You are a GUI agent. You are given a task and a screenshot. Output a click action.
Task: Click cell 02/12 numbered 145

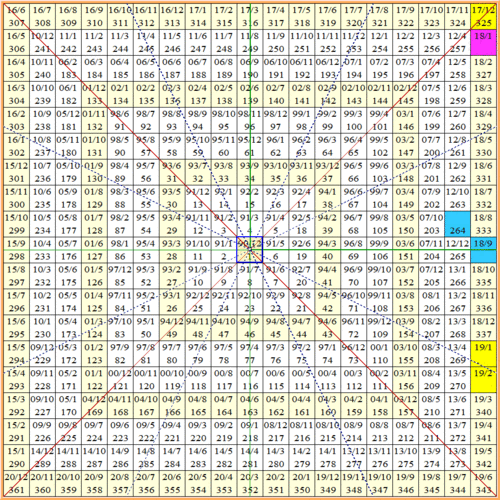[x=406, y=94]
